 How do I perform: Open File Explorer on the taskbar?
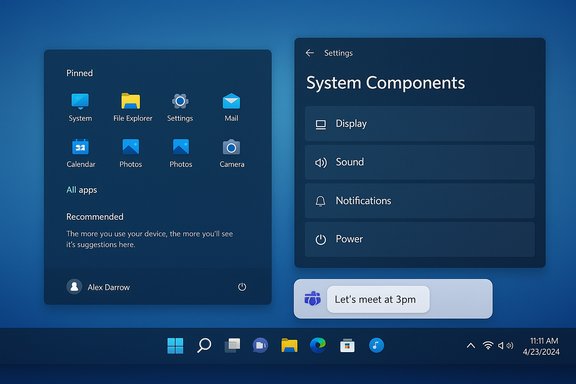click(x=289, y=345)
